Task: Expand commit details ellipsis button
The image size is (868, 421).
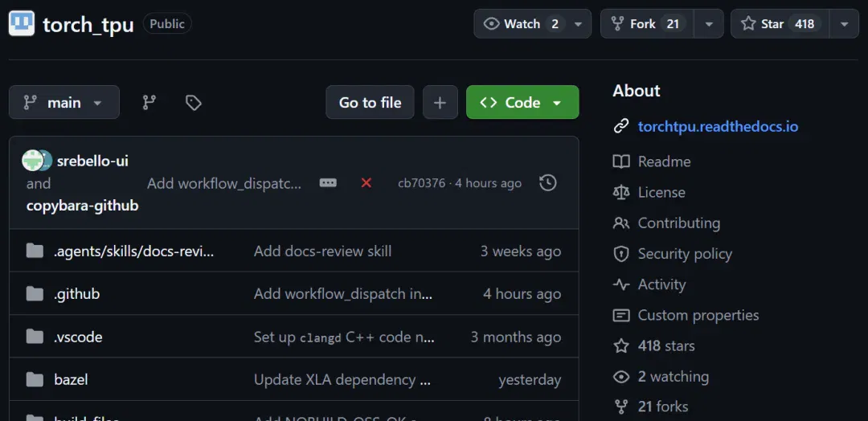Action: 328,183
